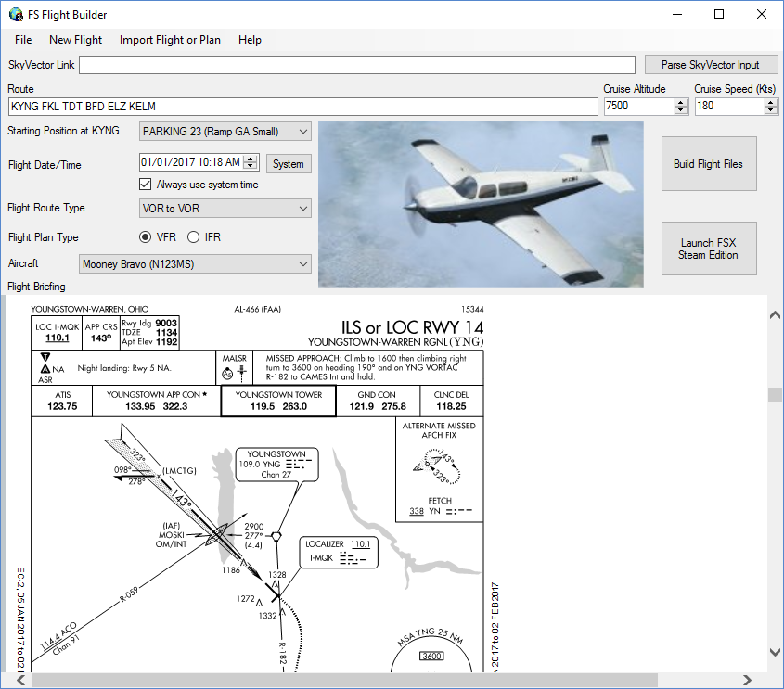Screen dimensions: 784x689
Task: Select IFR flight plan type
Action: pyautogui.click(x=194, y=237)
